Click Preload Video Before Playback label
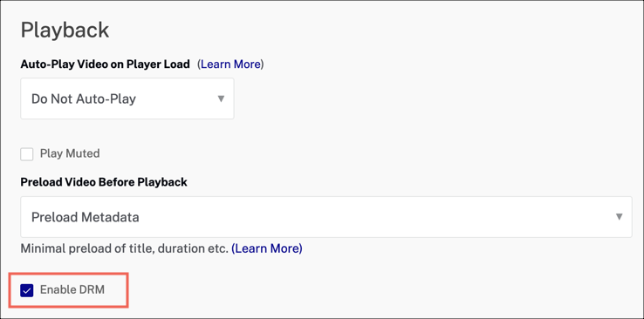The width and height of the screenshot is (644, 319). [104, 182]
